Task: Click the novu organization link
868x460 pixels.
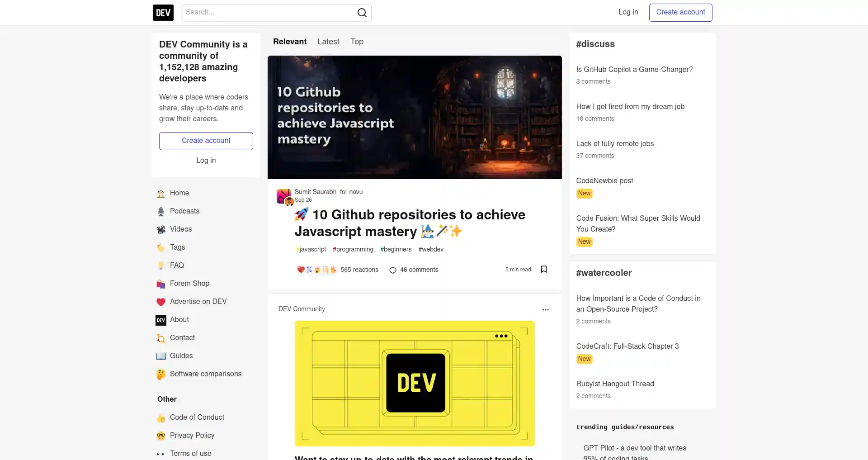Action: [x=356, y=192]
